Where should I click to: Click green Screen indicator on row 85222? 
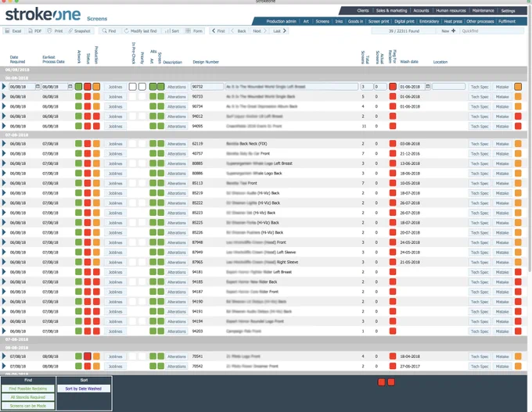coord(161,202)
